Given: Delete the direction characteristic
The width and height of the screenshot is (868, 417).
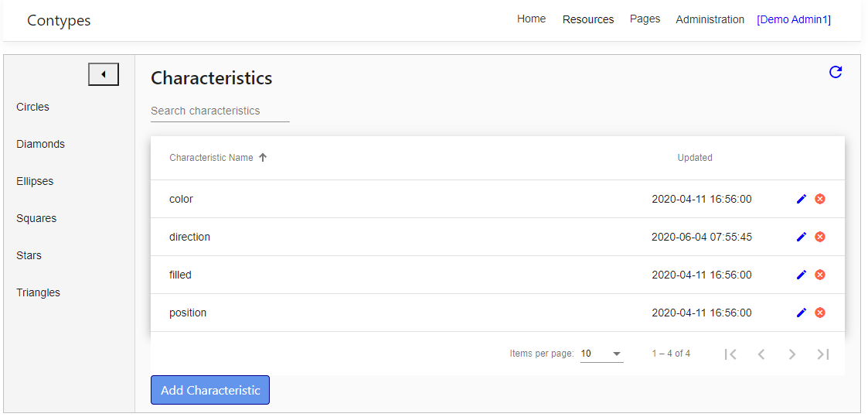Looking at the screenshot, I should (820, 237).
